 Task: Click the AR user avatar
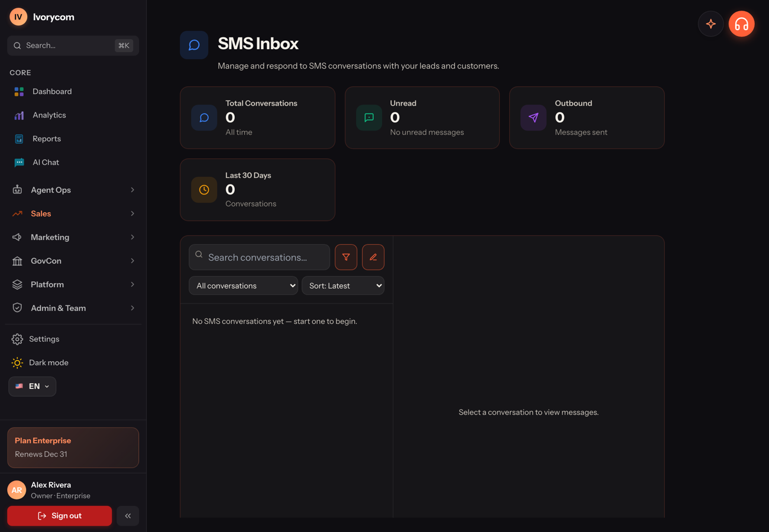click(17, 490)
